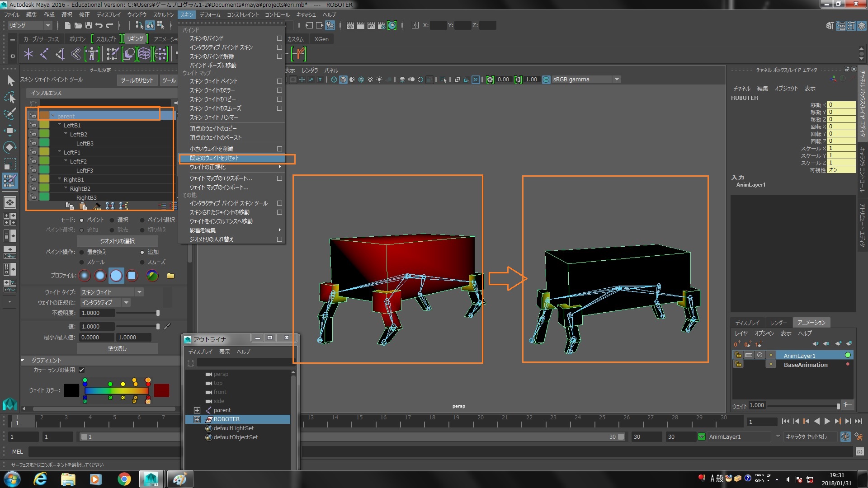This screenshot has height=488, width=868.
Task: Collapse the グラディエント section
Action: click(x=24, y=361)
